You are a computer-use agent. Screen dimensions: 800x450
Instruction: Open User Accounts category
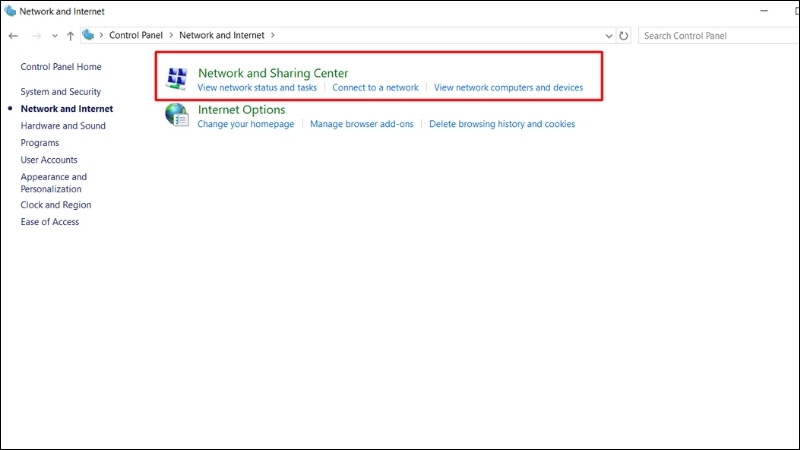coord(49,160)
